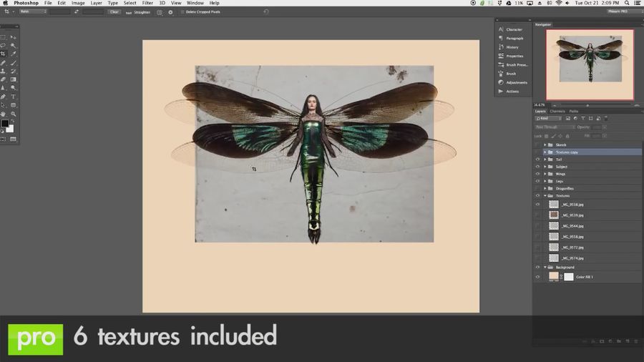Expand the Textures copy group
This screenshot has width=644, height=362.
tap(545, 152)
